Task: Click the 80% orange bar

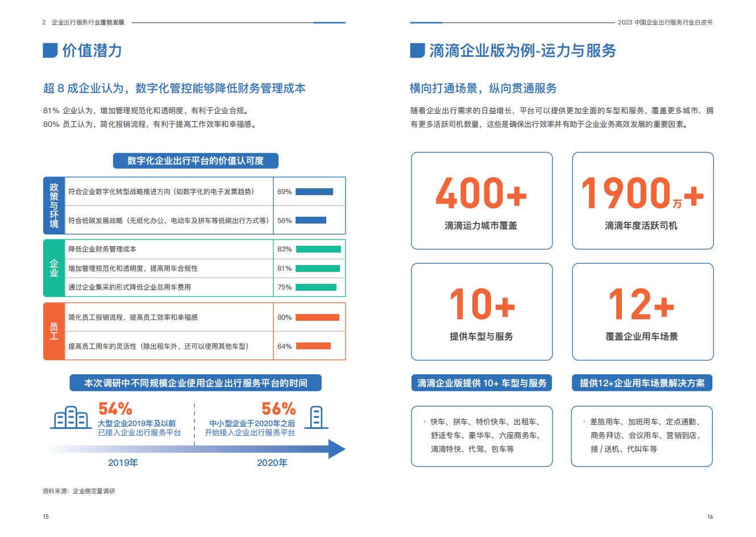Action: click(x=317, y=317)
